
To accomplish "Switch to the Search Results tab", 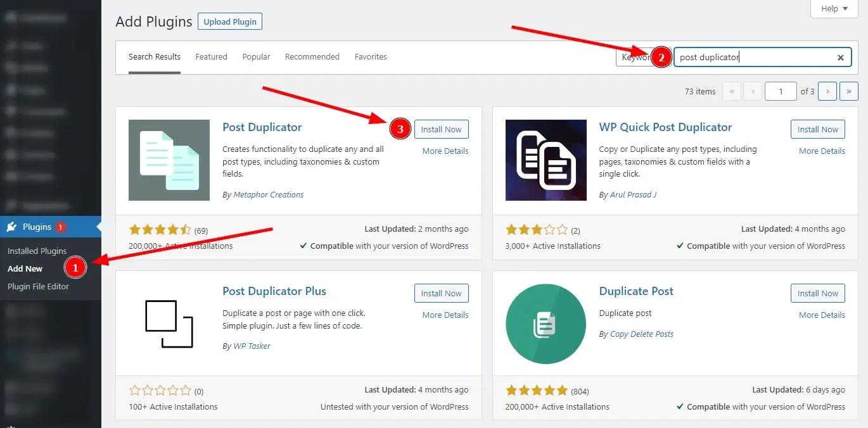I will tap(155, 57).
